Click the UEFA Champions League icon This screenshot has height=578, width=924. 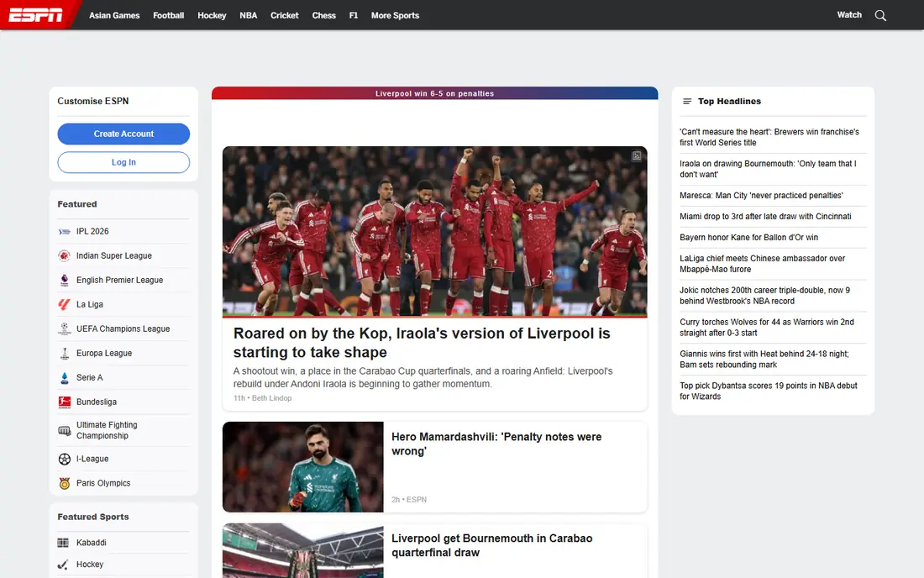[64, 328]
